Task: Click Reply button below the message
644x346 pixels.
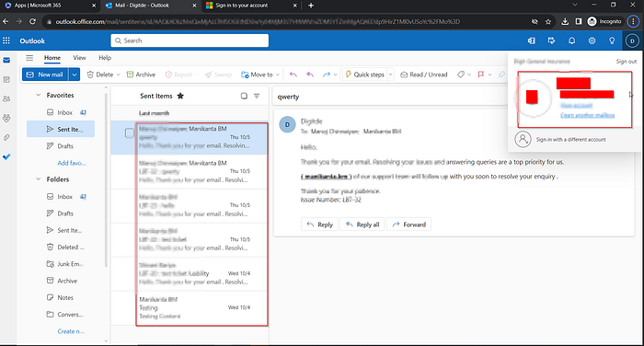Action: click(319, 225)
